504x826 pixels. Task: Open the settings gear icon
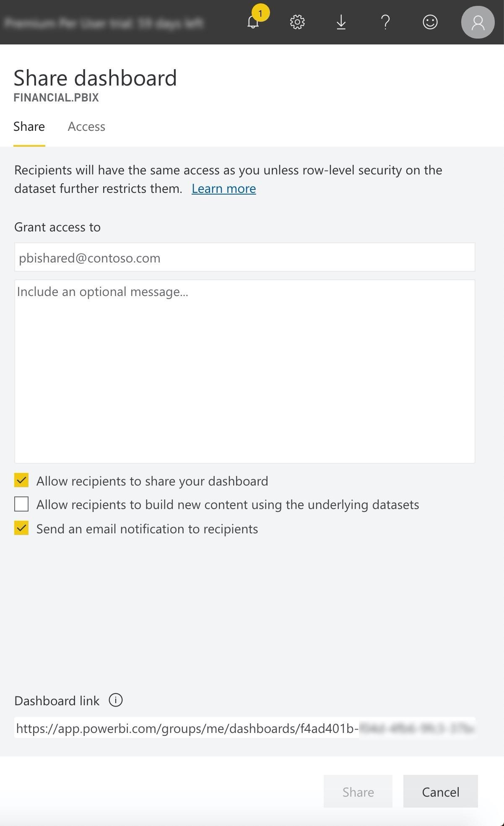pos(297,22)
